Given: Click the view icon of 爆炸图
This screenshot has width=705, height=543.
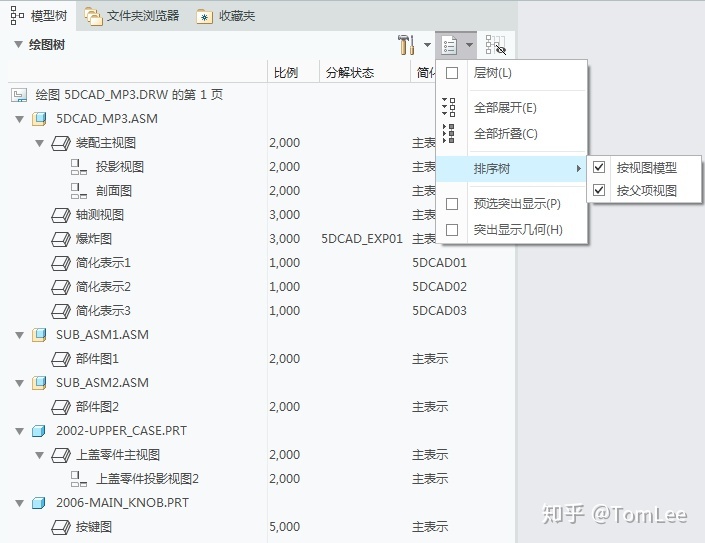Looking at the screenshot, I should [61, 239].
